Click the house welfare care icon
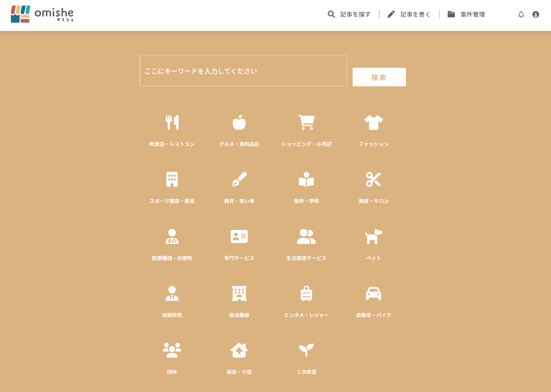Image resolution: width=551 pixels, height=392 pixels. [239, 350]
